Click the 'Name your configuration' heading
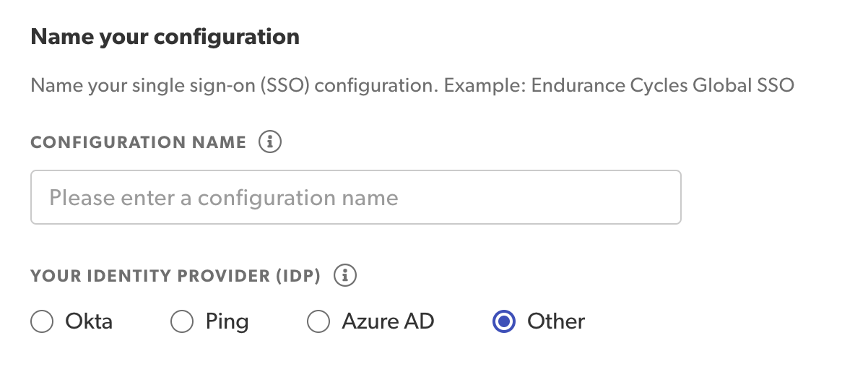The image size is (868, 377). point(165,36)
